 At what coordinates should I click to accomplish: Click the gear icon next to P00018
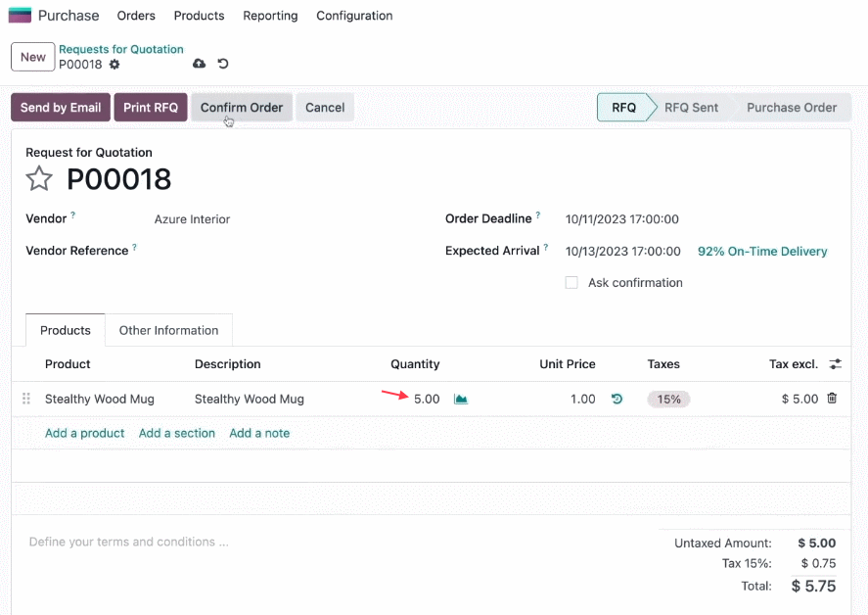point(114,65)
